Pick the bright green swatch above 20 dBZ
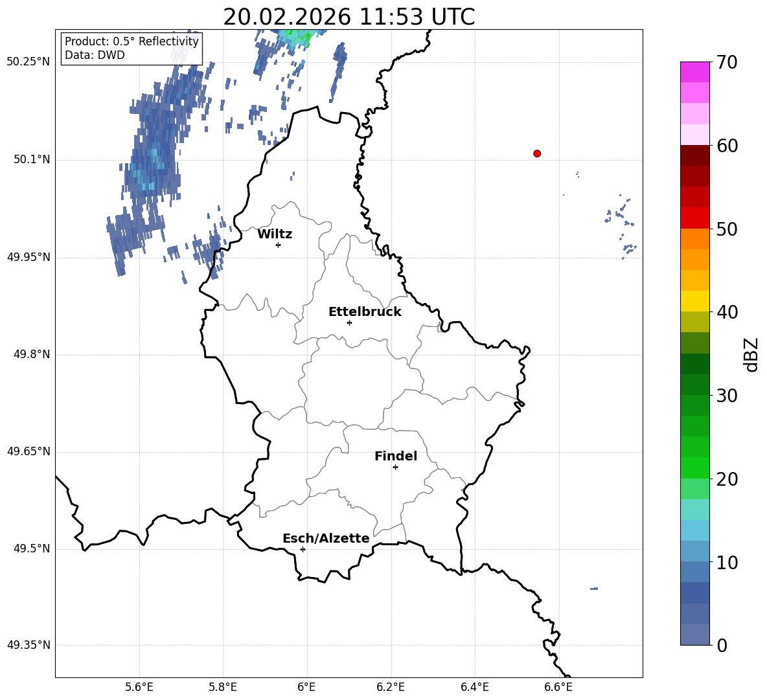 [694, 468]
